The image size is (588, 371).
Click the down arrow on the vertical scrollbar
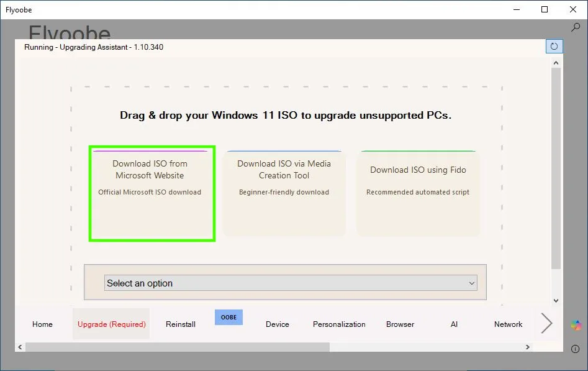click(556, 300)
